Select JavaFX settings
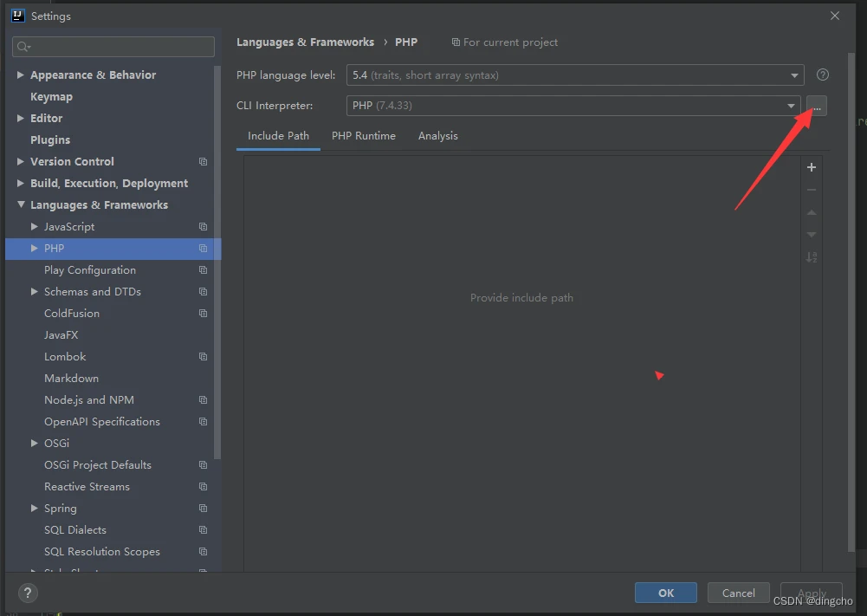Viewport: 867px width, 616px height. tap(61, 334)
